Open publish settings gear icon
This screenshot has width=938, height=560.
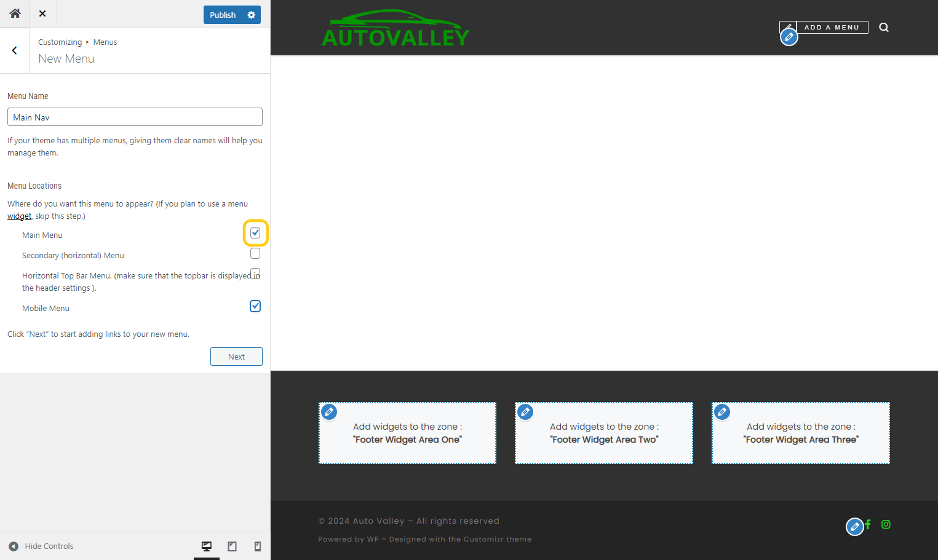click(x=252, y=15)
